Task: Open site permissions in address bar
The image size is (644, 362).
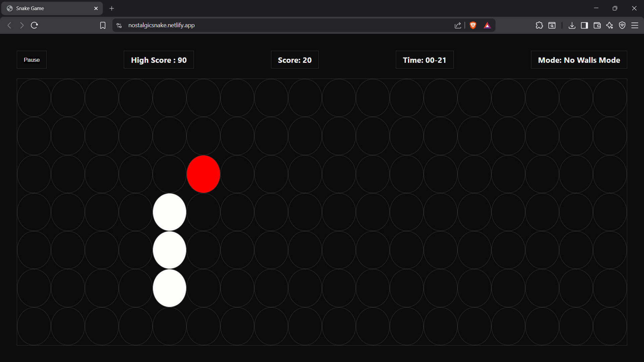Action: (x=119, y=25)
